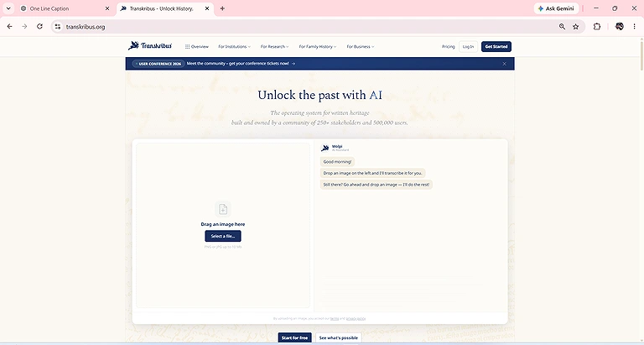Reload the current page
This screenshot has height=345, width=644.
click(x=39, y=26)
